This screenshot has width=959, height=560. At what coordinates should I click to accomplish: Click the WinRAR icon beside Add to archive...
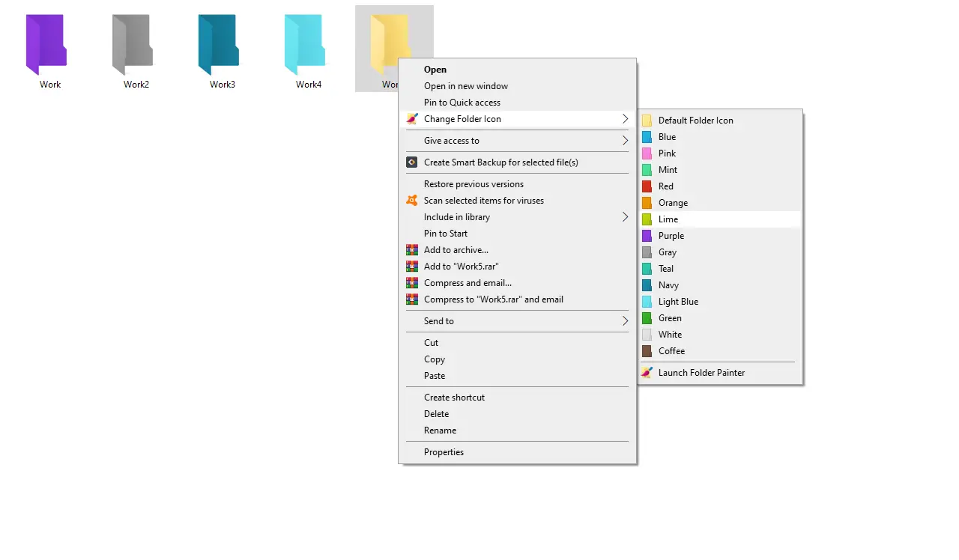[x=411, y=250]
